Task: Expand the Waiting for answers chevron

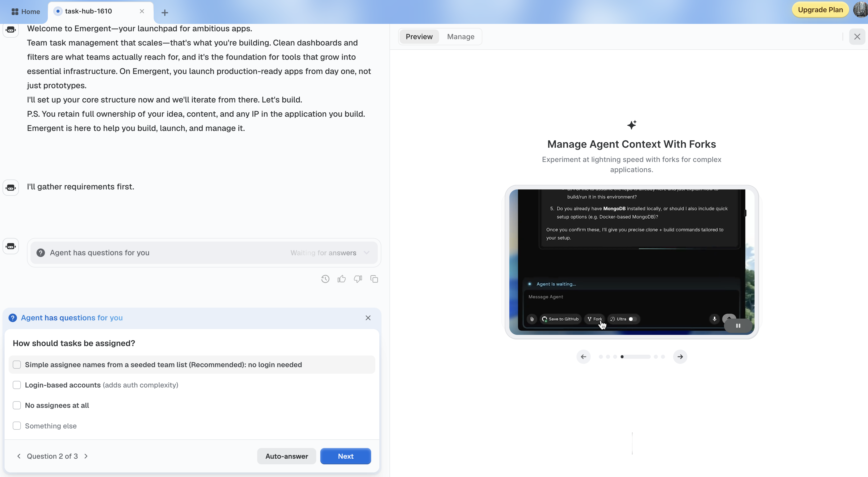Action: tap(367, 253)
